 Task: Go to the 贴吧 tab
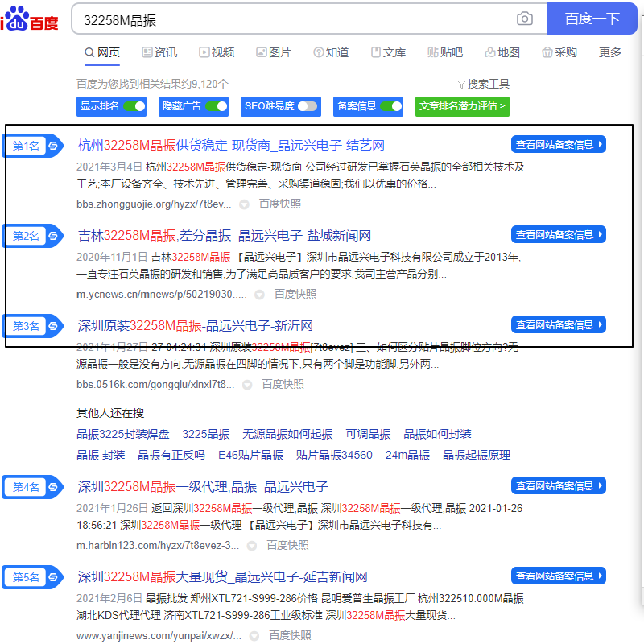[445, 52]
